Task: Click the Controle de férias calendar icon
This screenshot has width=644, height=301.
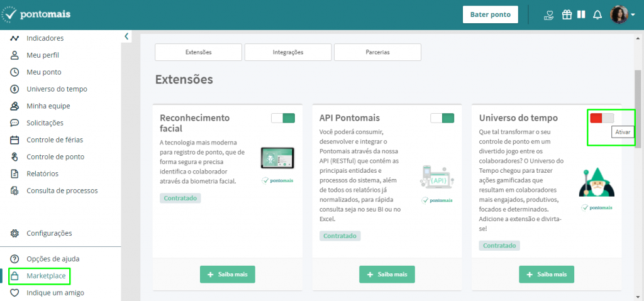Action: click(x=15, y=140)
